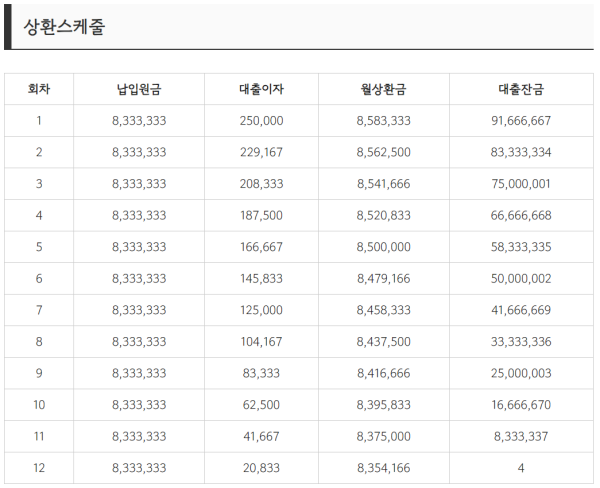Select the 납입원금 column header
Viewport: 600px width, 488px height.
(139, 89)
